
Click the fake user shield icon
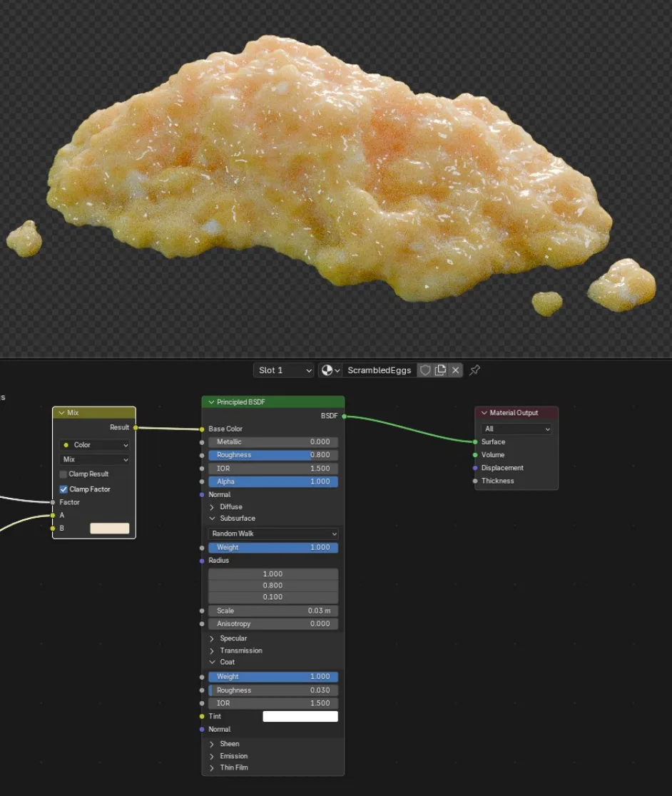[x=425, y=370]
